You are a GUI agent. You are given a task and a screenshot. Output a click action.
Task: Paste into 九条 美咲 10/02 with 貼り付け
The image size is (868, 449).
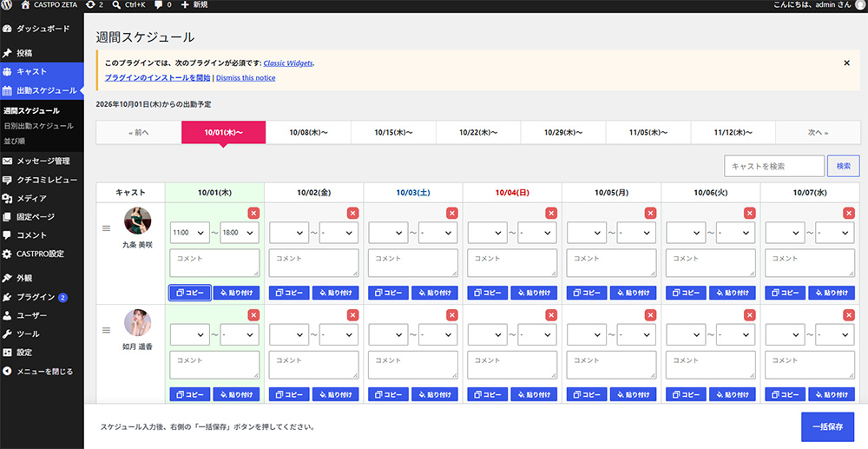[x=335, y=293]
